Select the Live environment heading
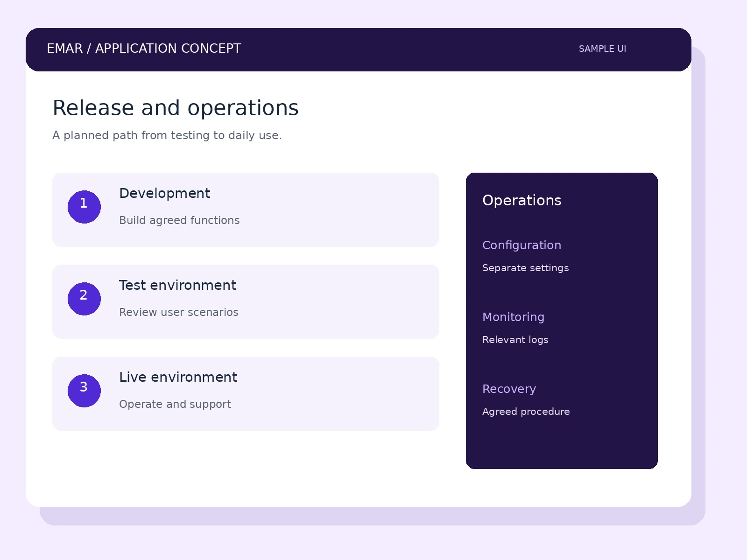747x560 pixels. click(178, 377)
